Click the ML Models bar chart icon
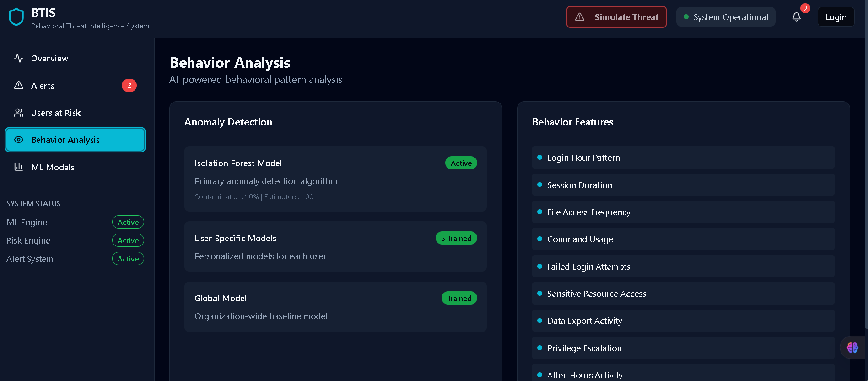The width and height of the screenshot is (868, 381). click(x=19, y=167)
